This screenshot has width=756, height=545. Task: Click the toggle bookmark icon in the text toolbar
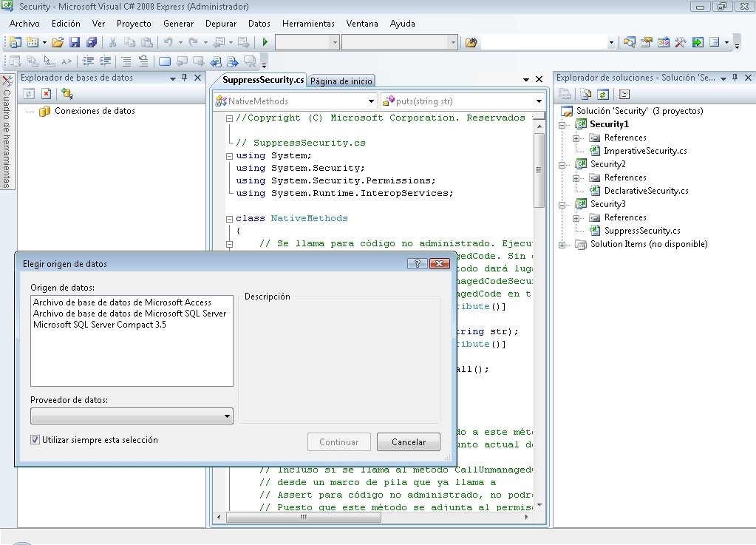tap(164, 61)
